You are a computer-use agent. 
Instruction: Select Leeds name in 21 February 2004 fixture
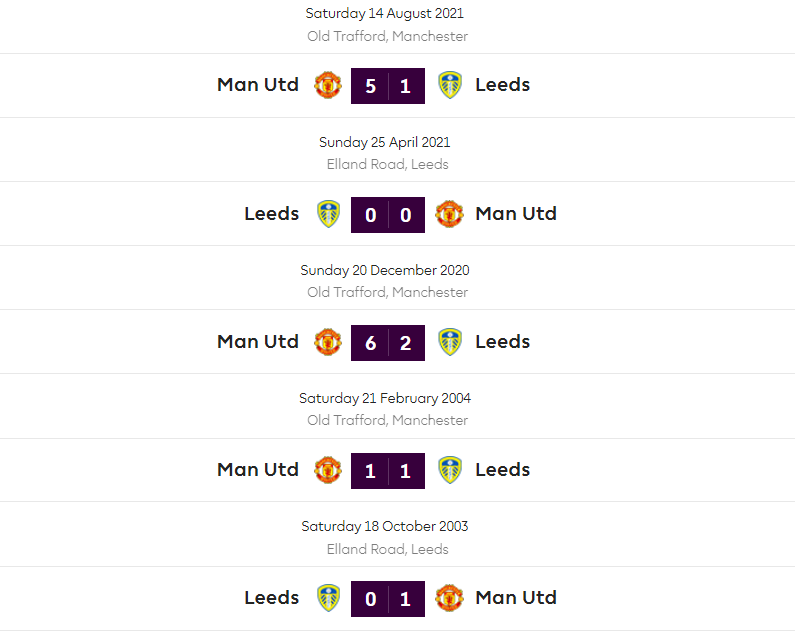(x=503, y=470)
